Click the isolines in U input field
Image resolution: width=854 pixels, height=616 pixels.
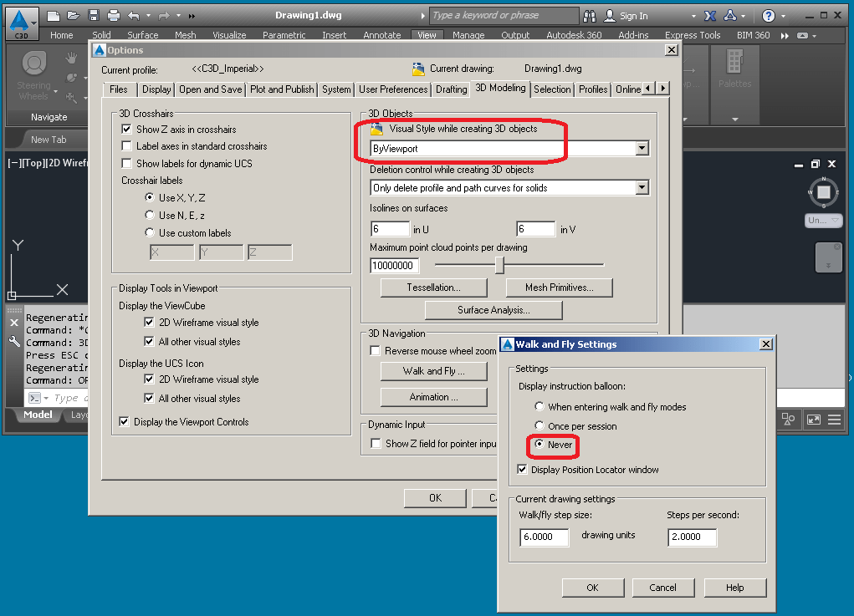tap(390, 228)
